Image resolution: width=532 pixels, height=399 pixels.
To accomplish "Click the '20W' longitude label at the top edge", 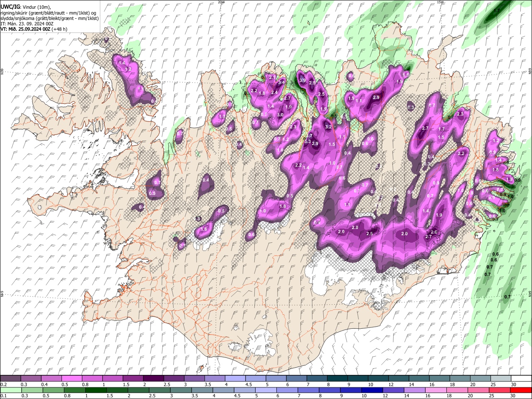I will pyautogui.click(x=221, y=2).
